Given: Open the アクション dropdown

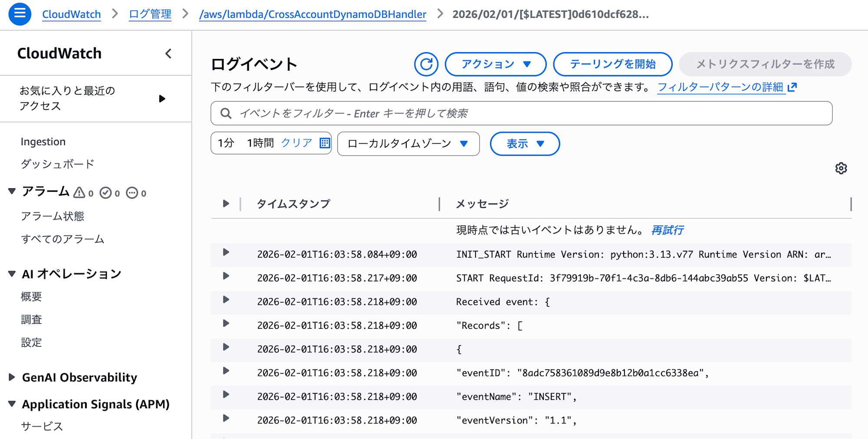Looking at the screenshot, I should tap(495, 64).
